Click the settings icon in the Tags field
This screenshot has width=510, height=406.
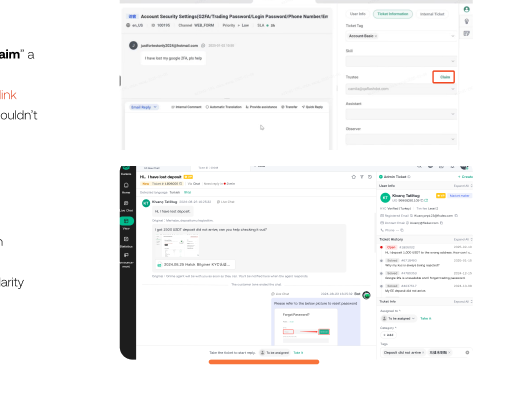[467, 352]
